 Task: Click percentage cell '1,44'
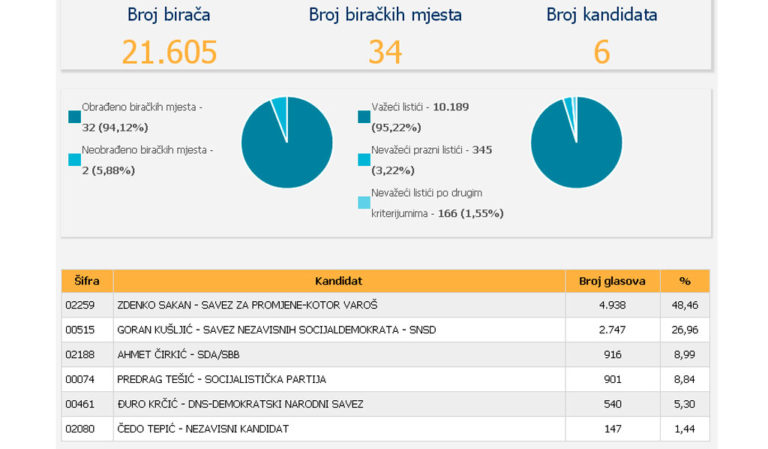point(685,429)
